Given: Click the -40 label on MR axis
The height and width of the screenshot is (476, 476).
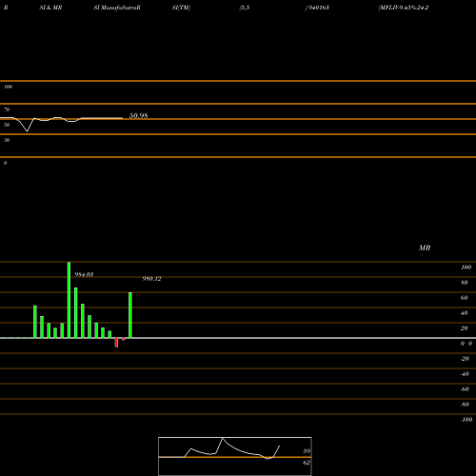Looking at the screenshot, I should click(465, 374).
